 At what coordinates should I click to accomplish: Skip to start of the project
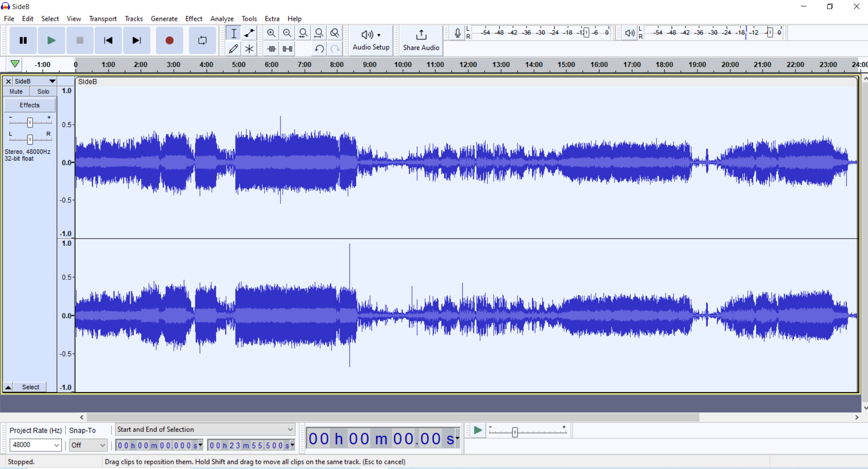point(108,40)
